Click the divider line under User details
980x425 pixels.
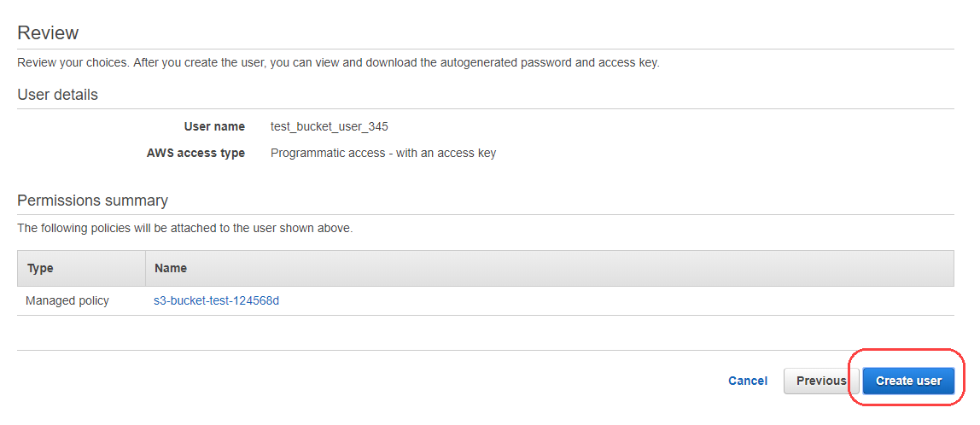(x=485, y=108)
